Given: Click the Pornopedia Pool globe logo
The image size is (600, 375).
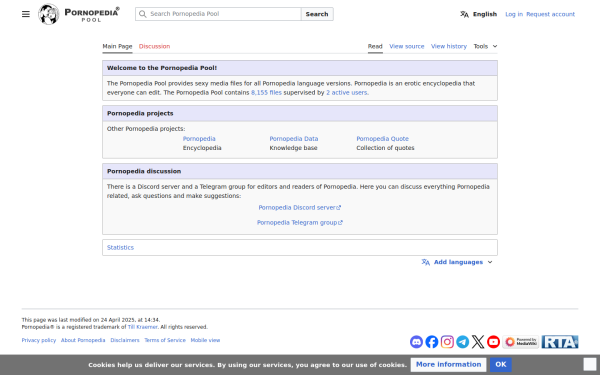Looking at the screenshot, I should click(x=49, y=14).
